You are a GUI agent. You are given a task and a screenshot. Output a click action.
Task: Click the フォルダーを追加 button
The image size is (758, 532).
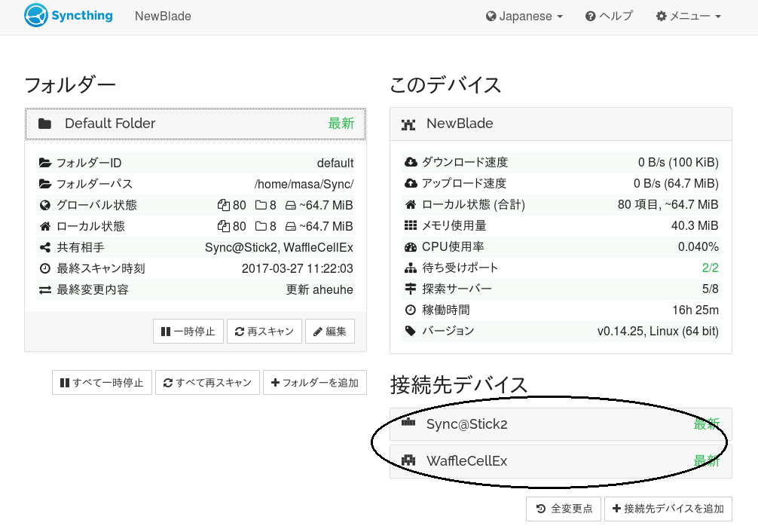point(314,383)
